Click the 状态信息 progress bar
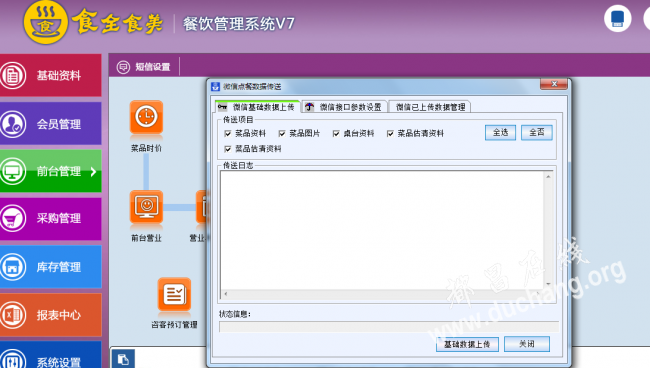 388,327
